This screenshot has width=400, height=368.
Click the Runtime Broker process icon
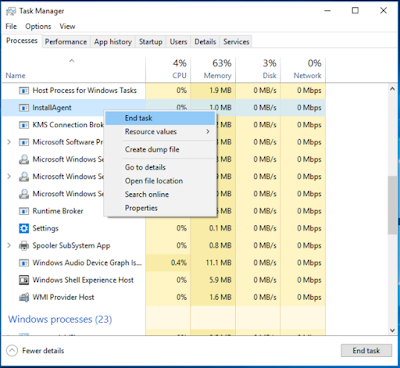pos(24,211)
